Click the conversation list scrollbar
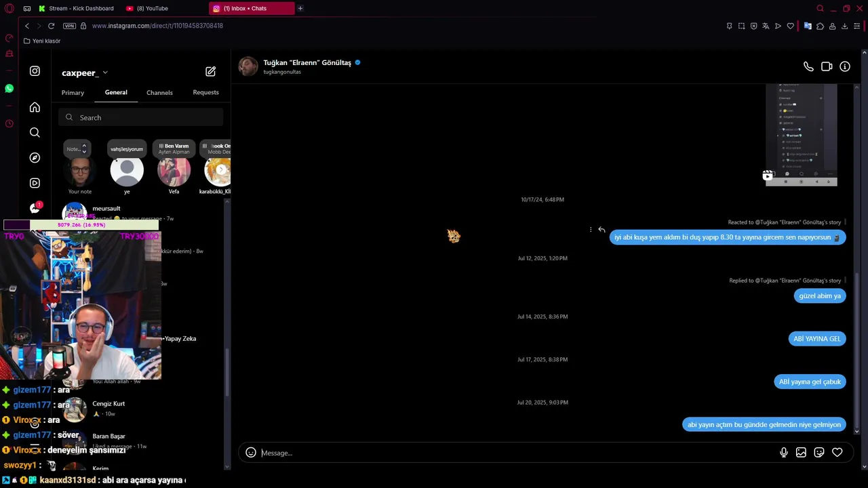The width and height of the screenshot is (868, 488). (x=227, y=371)
